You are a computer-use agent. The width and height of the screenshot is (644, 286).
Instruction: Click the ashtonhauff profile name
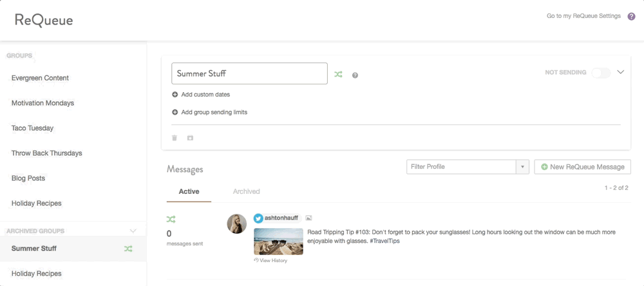click(281, 218)
